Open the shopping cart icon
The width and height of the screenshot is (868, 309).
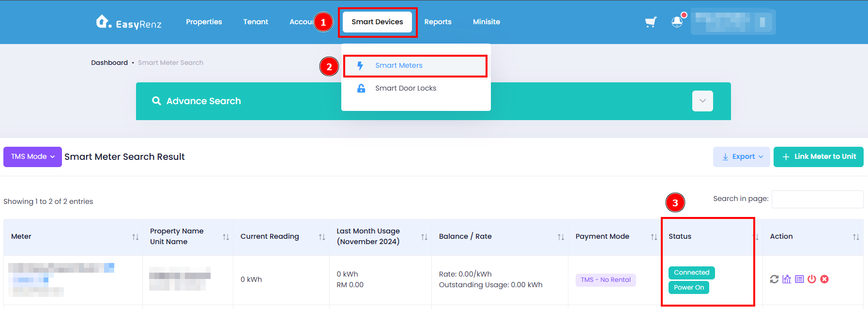pos(651,22)
